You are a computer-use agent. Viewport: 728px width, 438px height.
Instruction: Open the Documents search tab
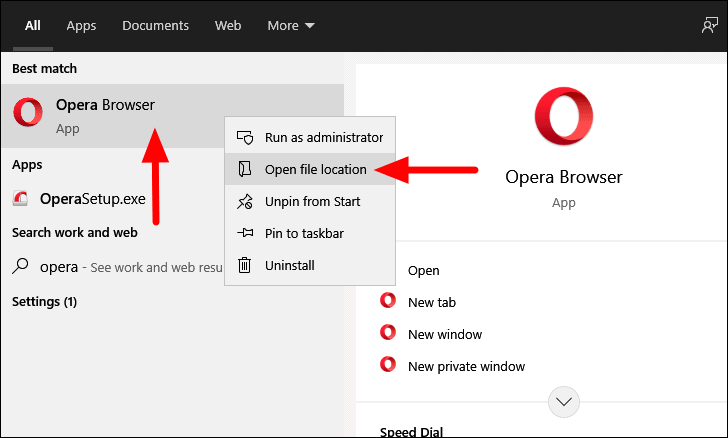coord(156,26)
